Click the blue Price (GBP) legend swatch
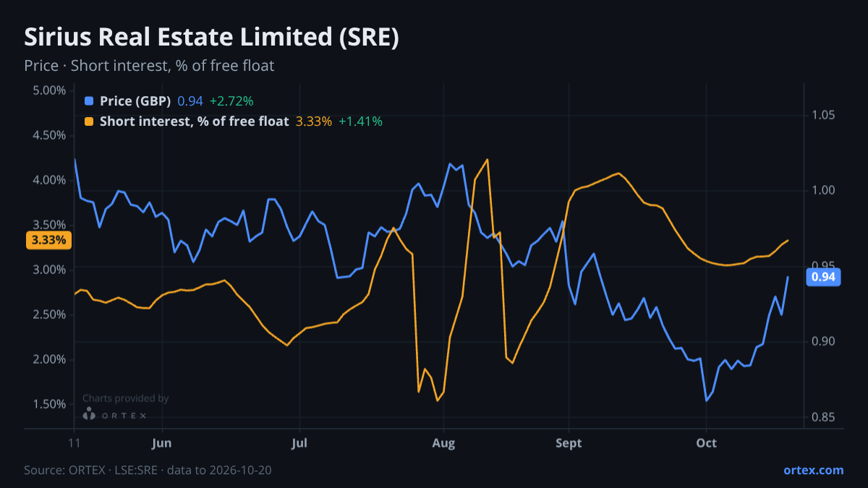This screenshot has width=868, height=488. (x=89, y=101)
